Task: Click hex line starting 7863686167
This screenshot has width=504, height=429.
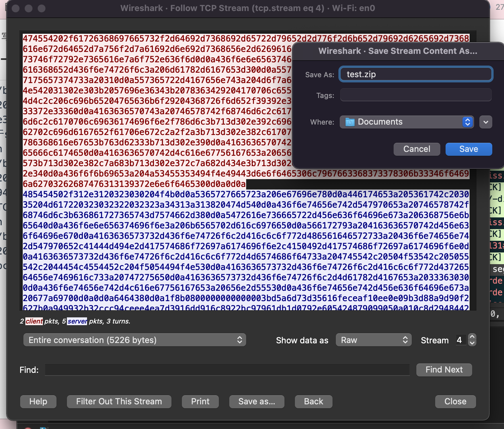Action: point(157,142)
